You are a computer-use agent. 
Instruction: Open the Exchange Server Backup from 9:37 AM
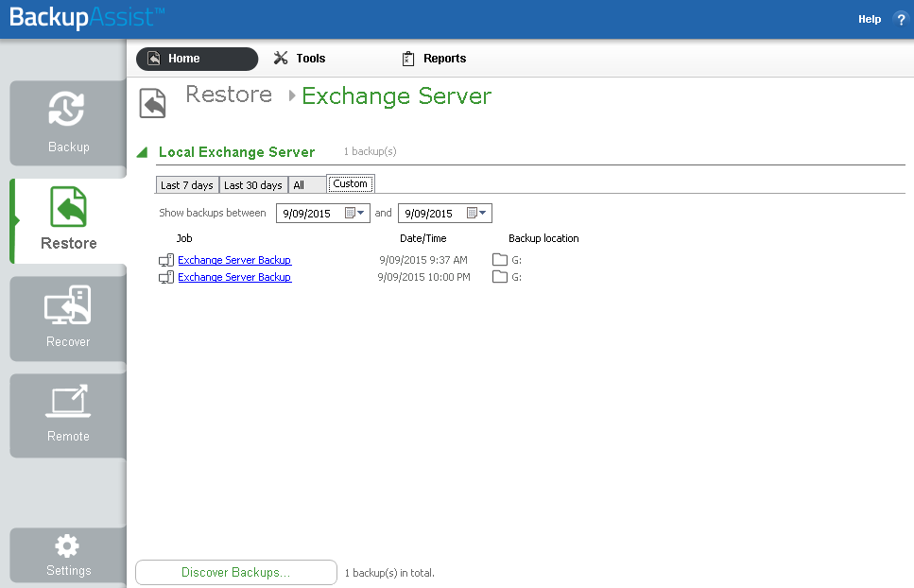pos(234,260)
